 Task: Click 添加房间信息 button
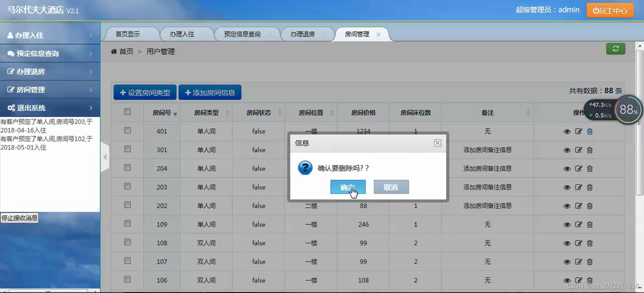[210, 92]
